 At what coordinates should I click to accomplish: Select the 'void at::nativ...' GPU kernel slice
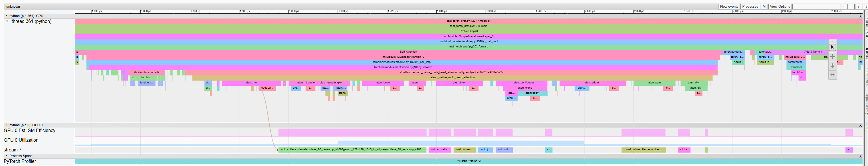point(440,149)
